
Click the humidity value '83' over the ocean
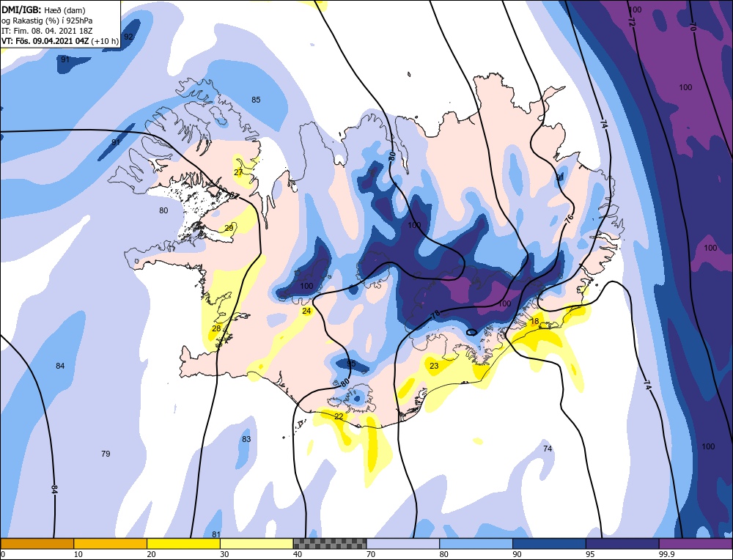click(246, 439)
